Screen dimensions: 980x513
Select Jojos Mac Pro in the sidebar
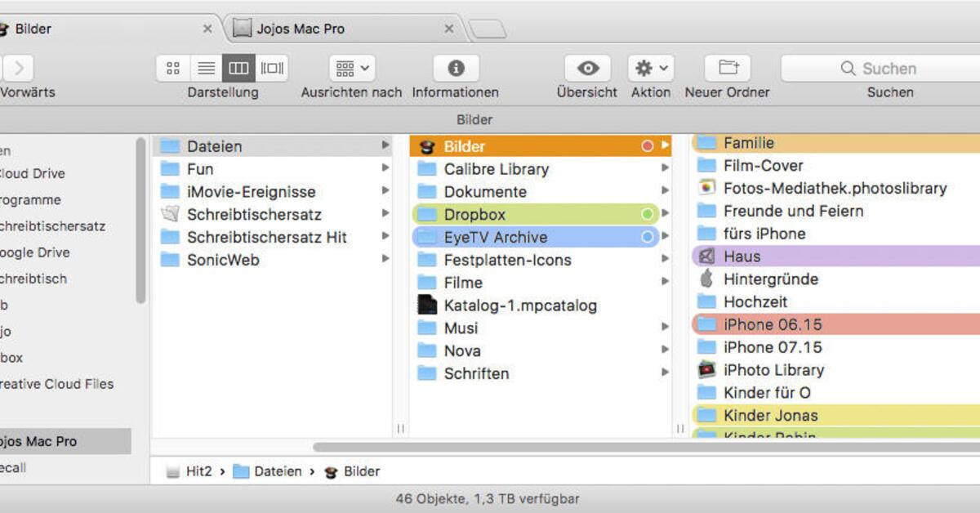click(65, 441)
